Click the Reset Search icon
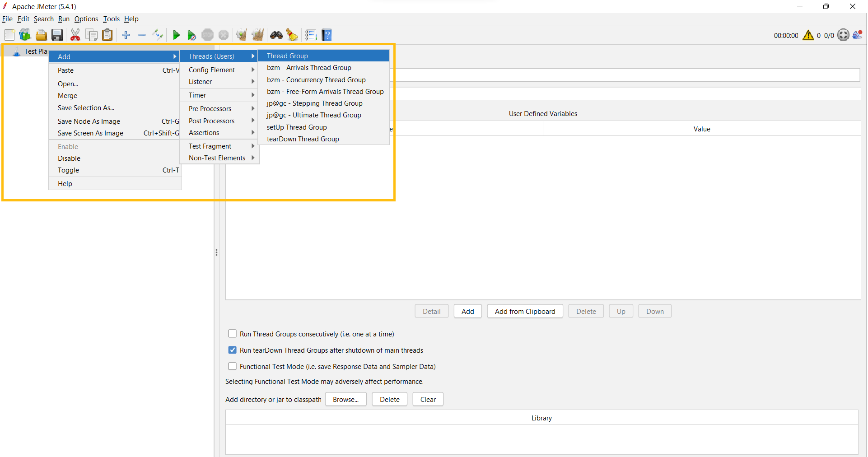Image resolution: width=868 pixels, height=457 pixels. (292, 35)
